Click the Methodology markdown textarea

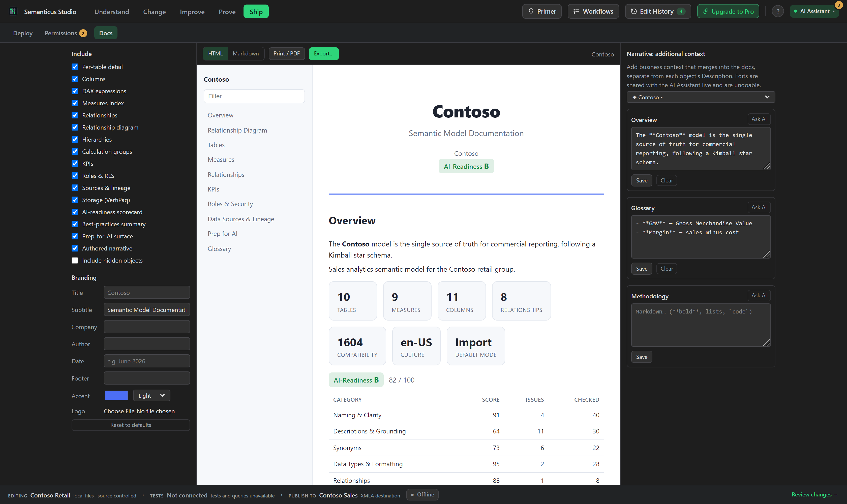(x=701, y=325)
